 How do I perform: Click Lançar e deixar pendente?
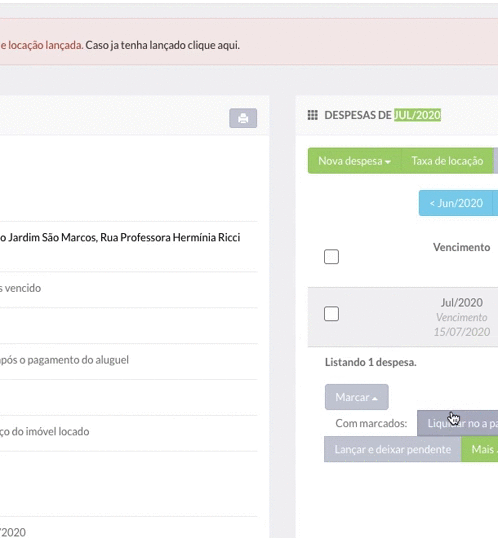[393, 449]
